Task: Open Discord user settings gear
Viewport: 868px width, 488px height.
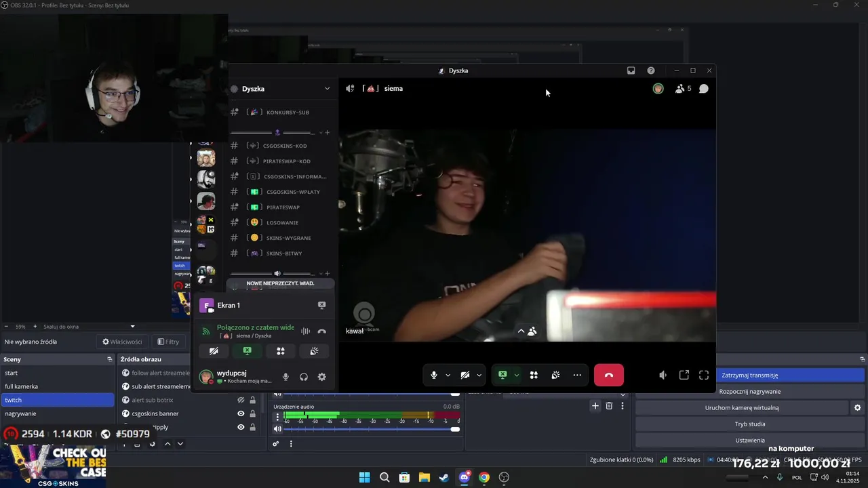Action: [322, 377]
